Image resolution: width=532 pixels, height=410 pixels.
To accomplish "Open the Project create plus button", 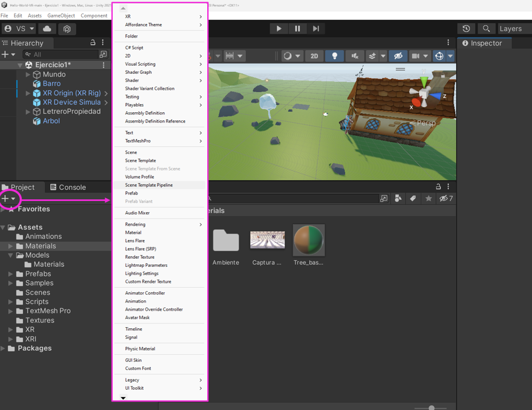I will click(9, 199).
